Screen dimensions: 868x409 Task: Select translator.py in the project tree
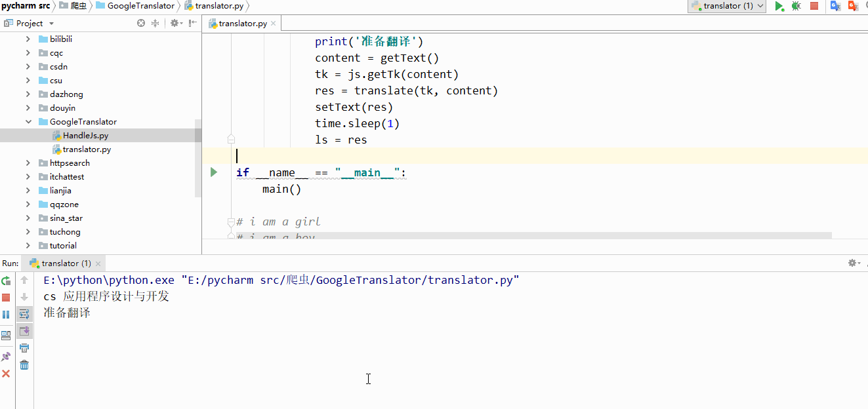point(87,149)
